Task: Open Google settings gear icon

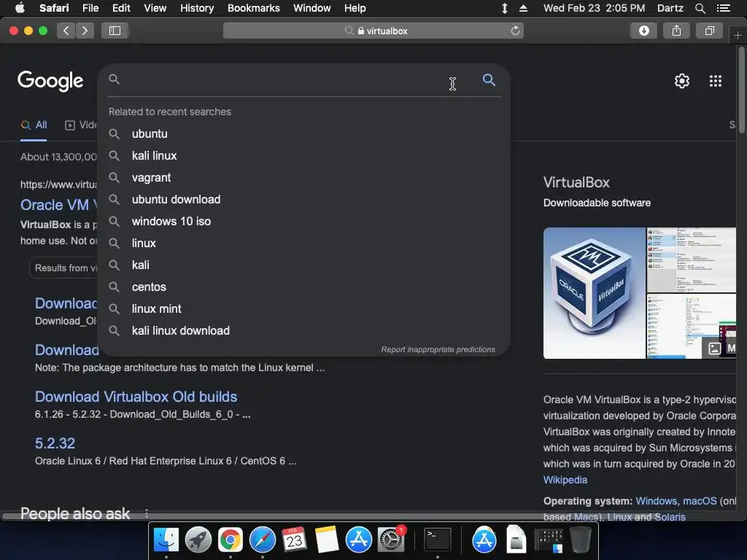Action: pos(682,81)
